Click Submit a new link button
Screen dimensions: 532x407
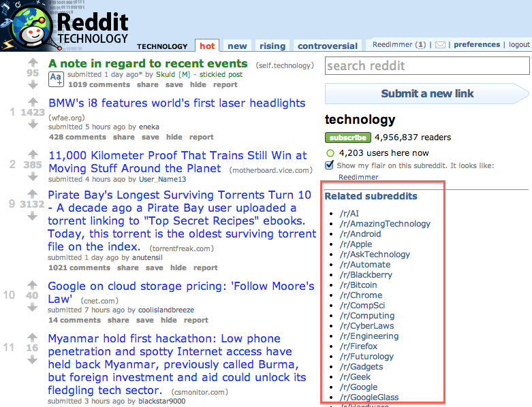pyautogui.click(x=427, y=93)
